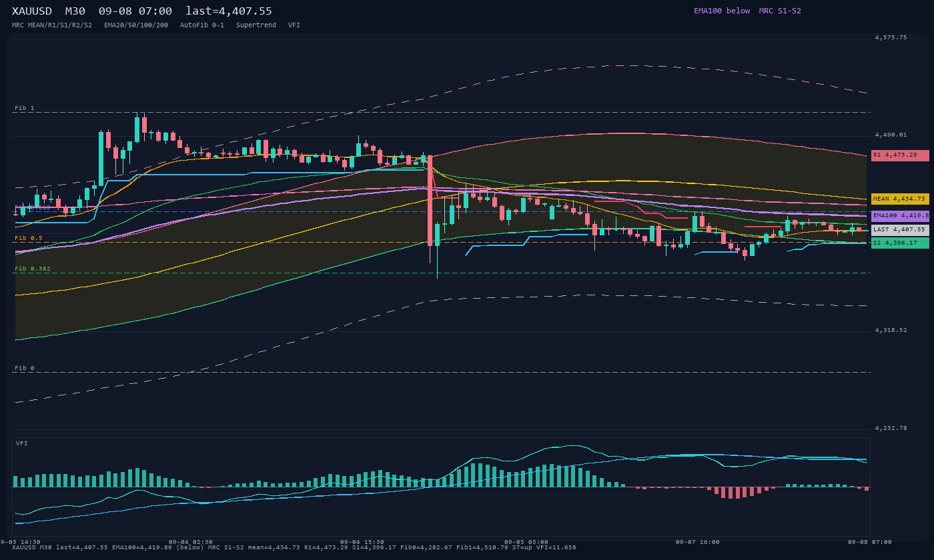Click the 09-04 02:30 time axis label
Screen dimensions: 934x560
pos(191,542)
